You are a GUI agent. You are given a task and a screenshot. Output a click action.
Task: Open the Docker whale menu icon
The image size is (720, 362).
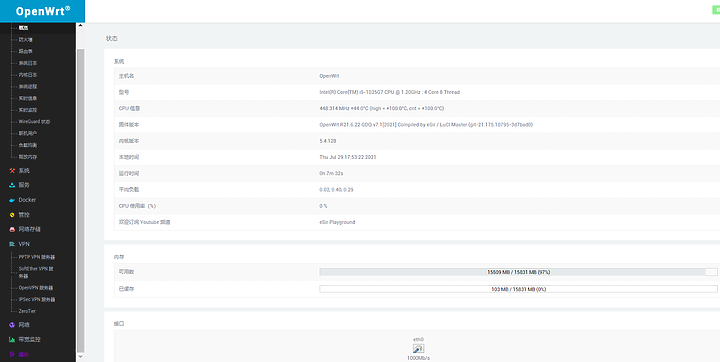click(x=12, y=200)
